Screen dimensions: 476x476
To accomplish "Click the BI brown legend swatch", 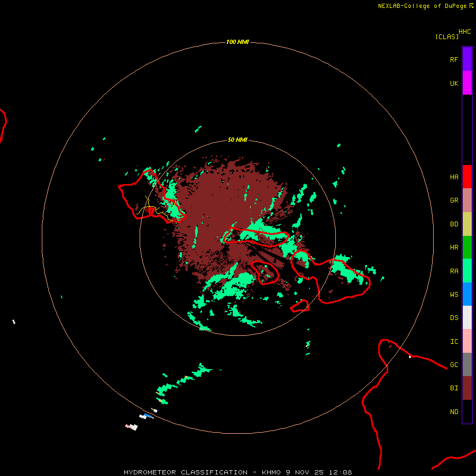I will coord(467,388).
